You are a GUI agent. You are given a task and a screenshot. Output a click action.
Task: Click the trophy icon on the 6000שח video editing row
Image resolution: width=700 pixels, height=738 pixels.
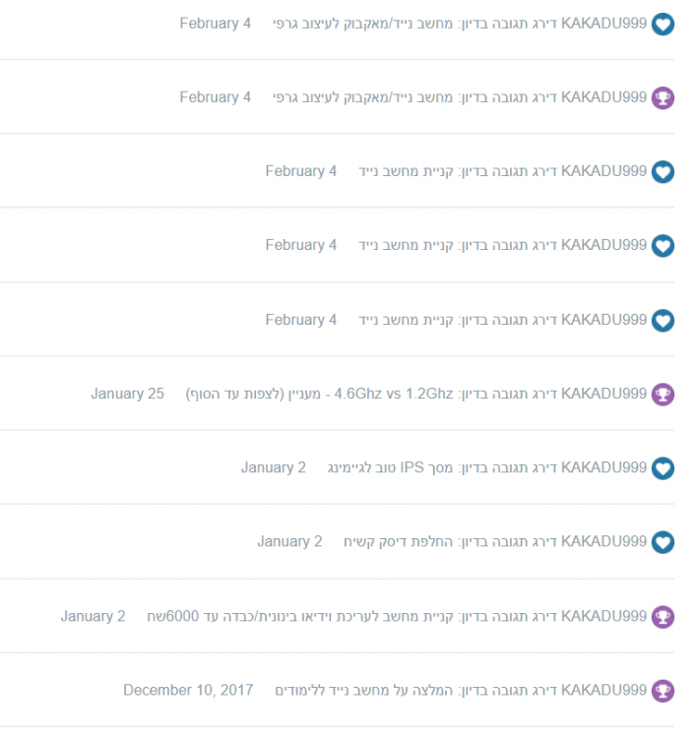[664, 617]
